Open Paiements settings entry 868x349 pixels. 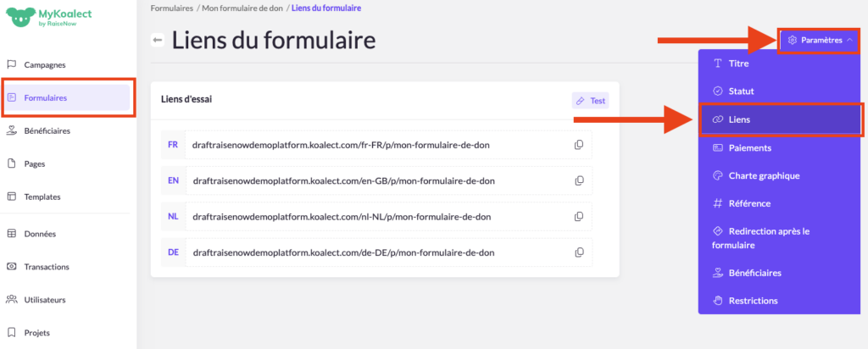click(x=748, y=147)
